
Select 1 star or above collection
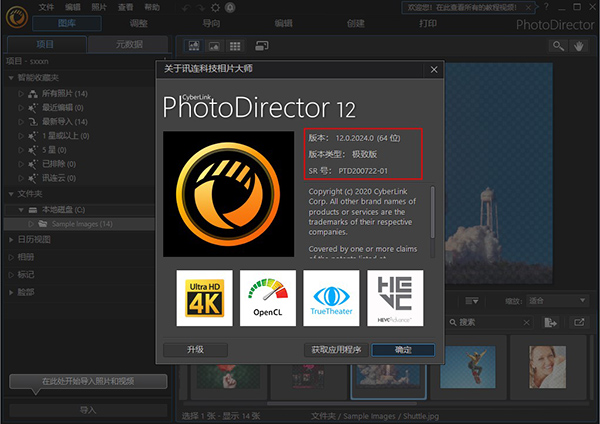[x=66, y=136]
